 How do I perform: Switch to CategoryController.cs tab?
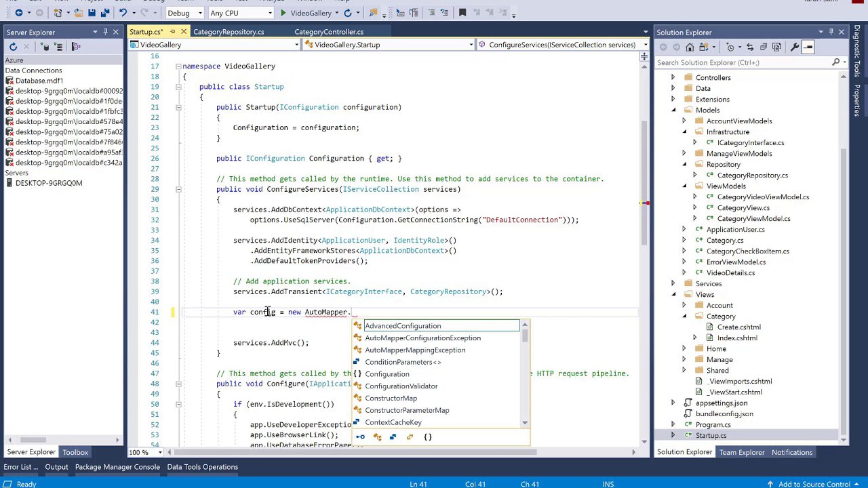click(328, 32)
